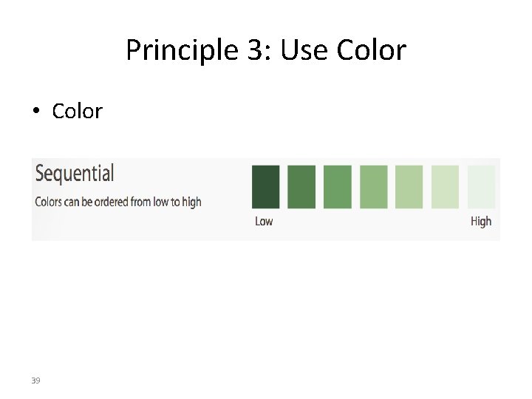Image resolution: width=532 pixels, height=399 pixels.
Task: Click the sixth, pale green swatch
Action: click(x=445, y=187)
